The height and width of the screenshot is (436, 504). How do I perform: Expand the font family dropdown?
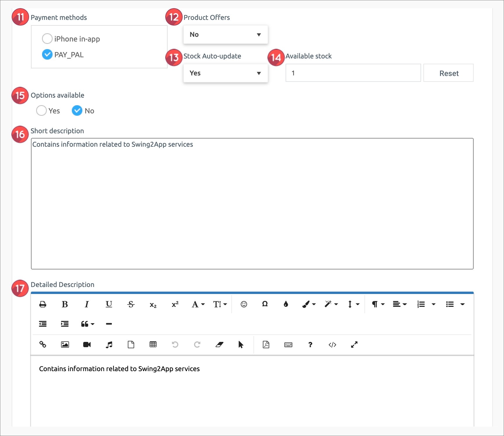(x=198, y=304)
